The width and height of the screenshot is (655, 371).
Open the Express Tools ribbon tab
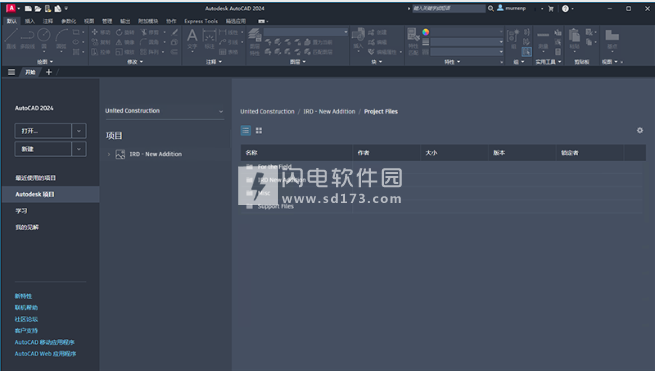pos(201,21)
